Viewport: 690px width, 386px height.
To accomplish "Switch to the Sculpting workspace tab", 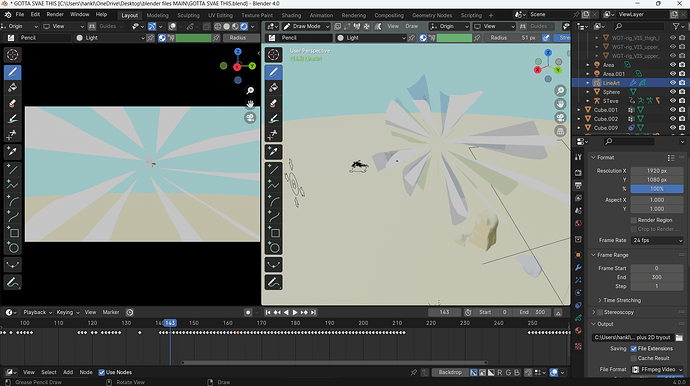I will (188, 15).
